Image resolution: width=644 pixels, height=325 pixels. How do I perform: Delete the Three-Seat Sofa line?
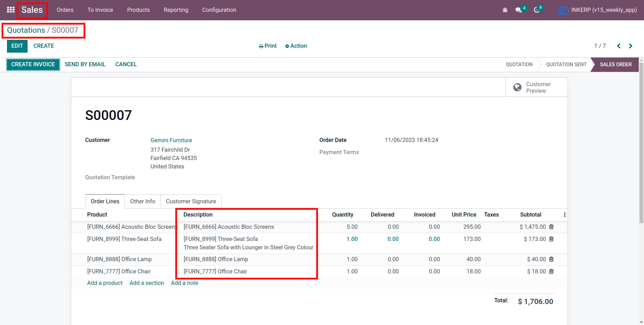point(551,239)
